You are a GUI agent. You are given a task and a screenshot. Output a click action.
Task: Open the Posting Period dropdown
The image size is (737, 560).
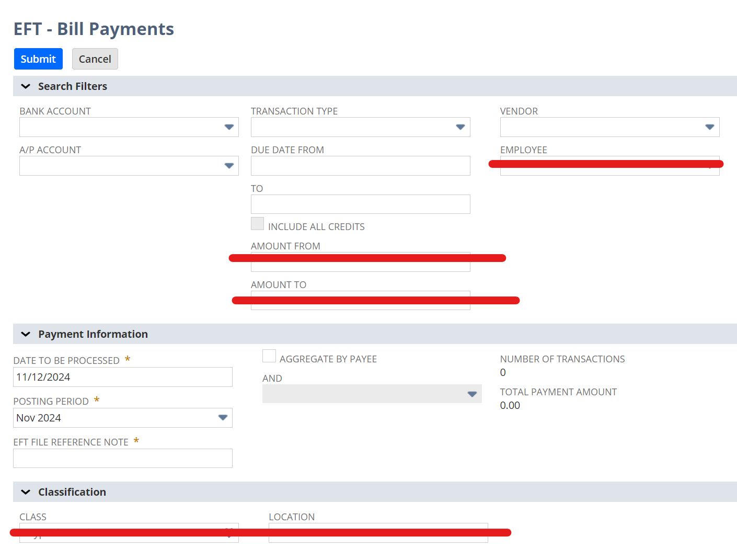tap(221, 417)
